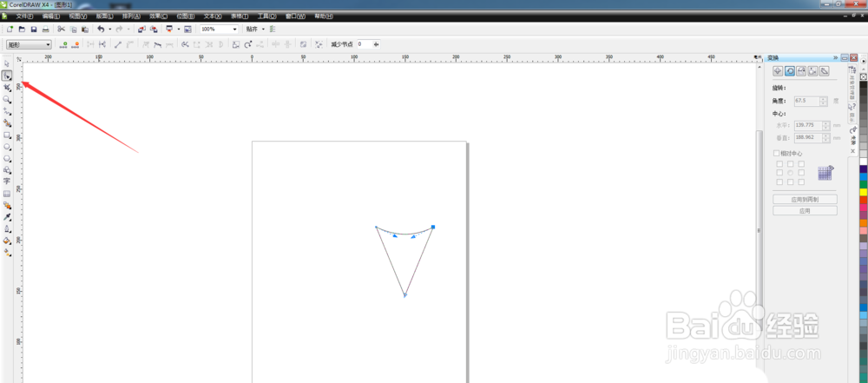The image size is (868, 383).
Task: Select the Polygon tool
Action: tap(7, 158)
